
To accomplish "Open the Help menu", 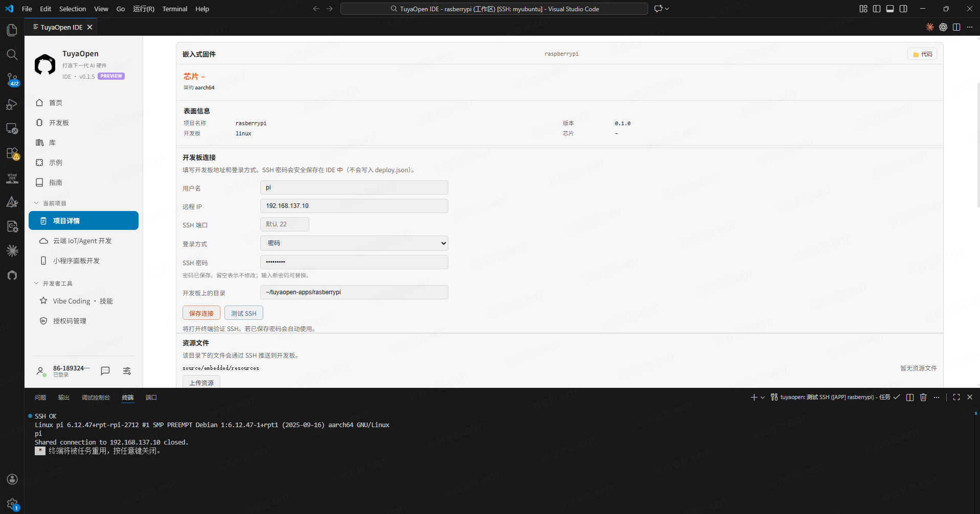I will coord(202,9).
